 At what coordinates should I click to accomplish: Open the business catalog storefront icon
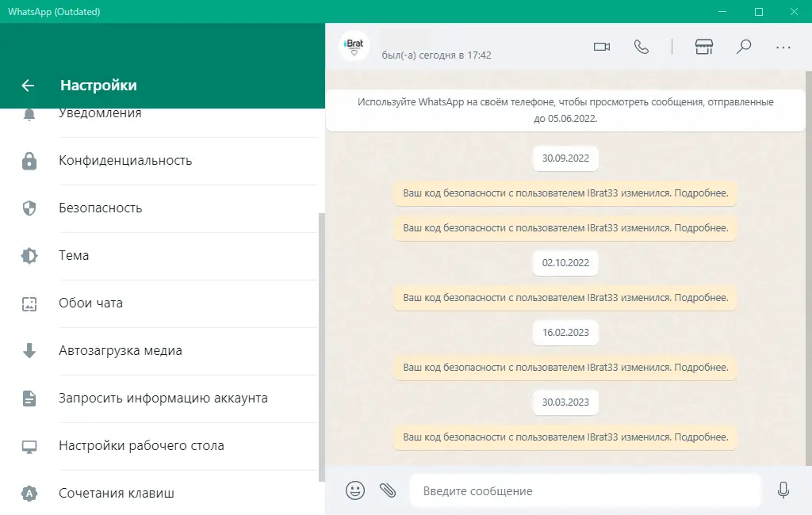704,47
